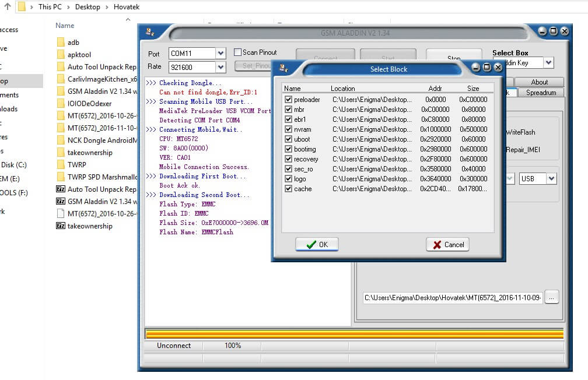Click the Set_Pinout button
The height and width of the screenshot is (380, 588).
pos(253,66)
